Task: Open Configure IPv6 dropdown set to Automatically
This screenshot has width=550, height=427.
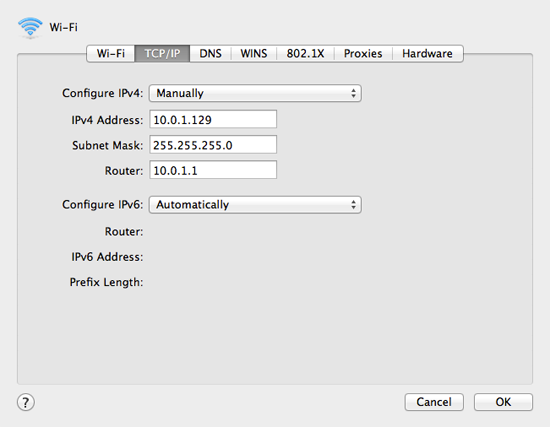Action: 255,205
